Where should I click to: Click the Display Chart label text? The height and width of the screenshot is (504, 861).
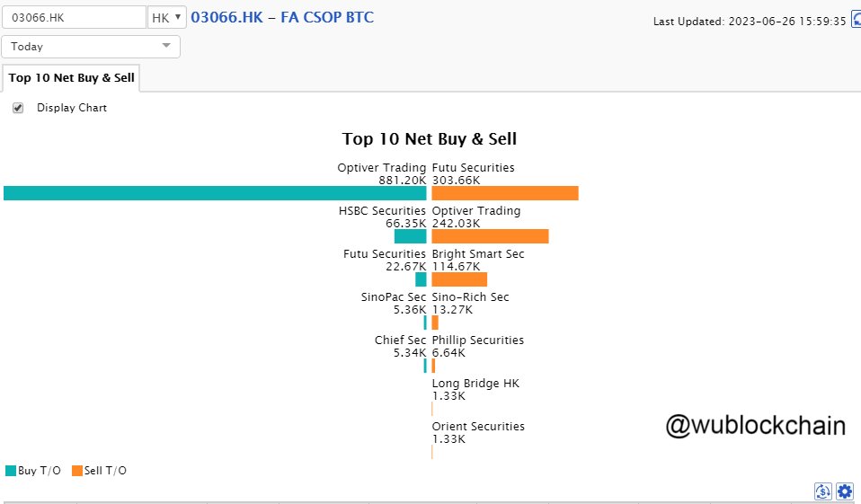[x=72, y=108]
